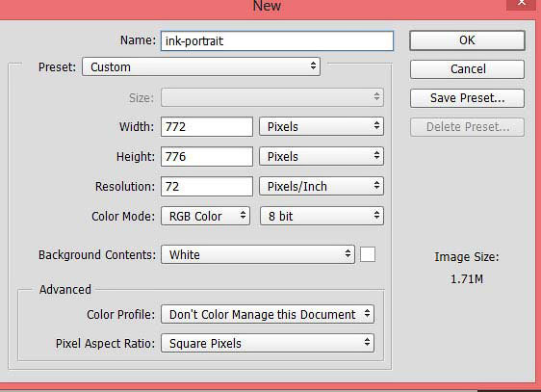Open the Height units dropdown
This screenshot has height=392, width=541.
click(x=322, y=156)
